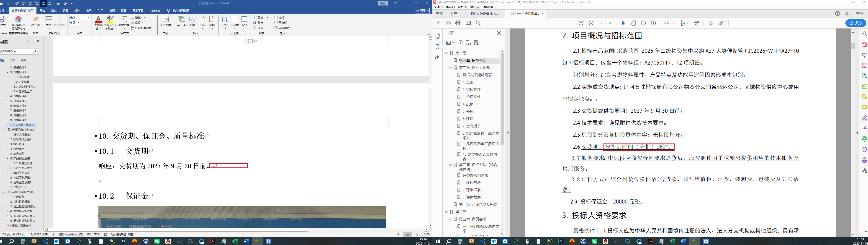Go to previous page in Acrobat
This screenshot has height=245, width=868.
coord(581,23)
